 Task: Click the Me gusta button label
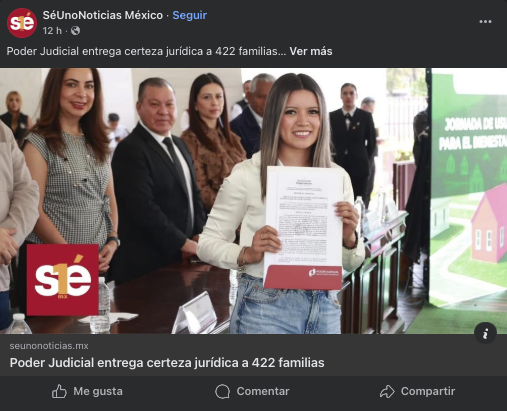pos(98,391)
